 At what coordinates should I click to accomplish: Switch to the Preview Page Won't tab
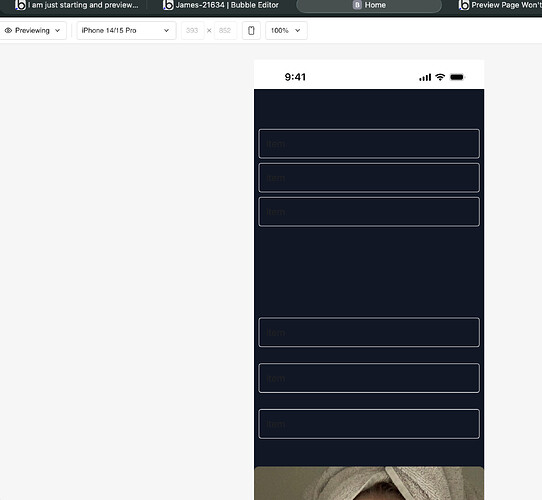coord(500,5)
